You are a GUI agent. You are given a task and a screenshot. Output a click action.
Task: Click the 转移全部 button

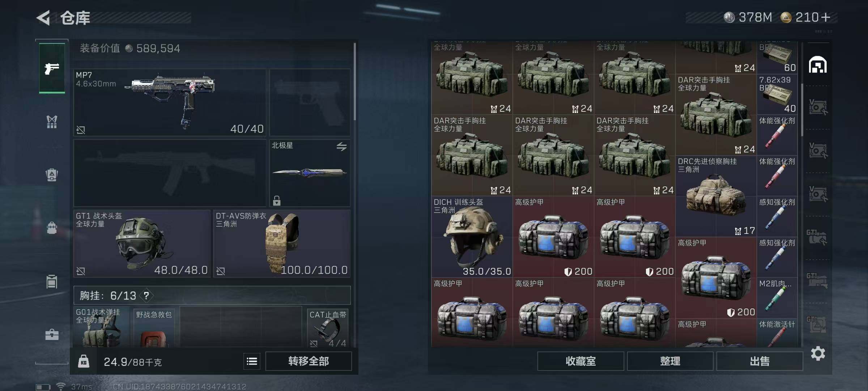click(309, 361)
